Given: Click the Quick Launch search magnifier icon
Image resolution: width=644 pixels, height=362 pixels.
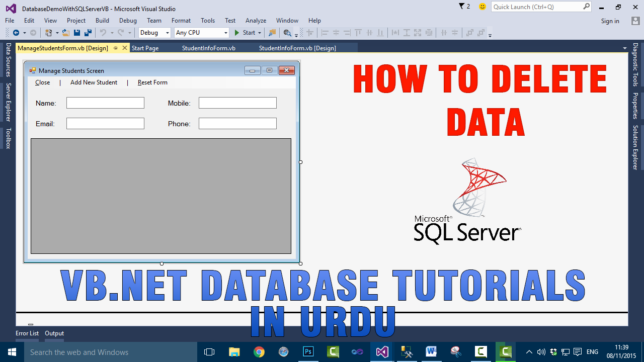Looking at the screenshot, I should click(586, 7).
